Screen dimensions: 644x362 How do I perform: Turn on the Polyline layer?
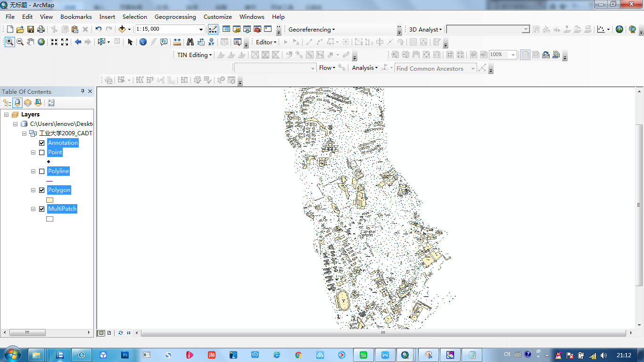coord(42,171)
